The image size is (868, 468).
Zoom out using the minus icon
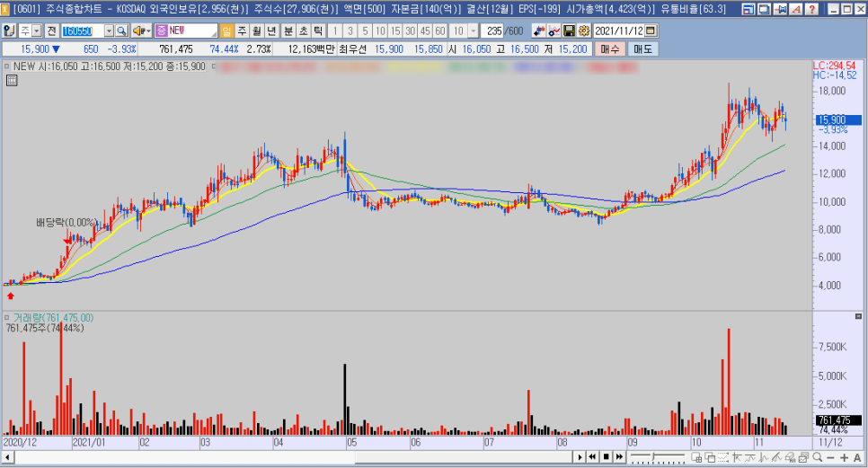pos(830,457)
